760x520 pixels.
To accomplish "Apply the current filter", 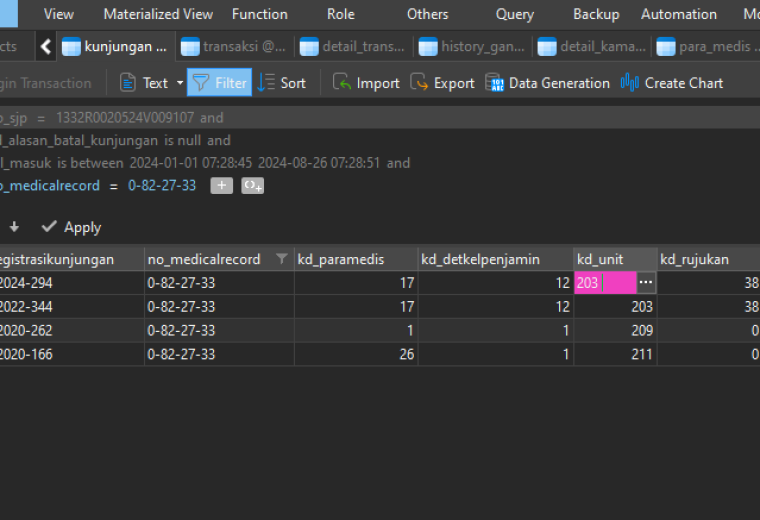I will 71,227.
